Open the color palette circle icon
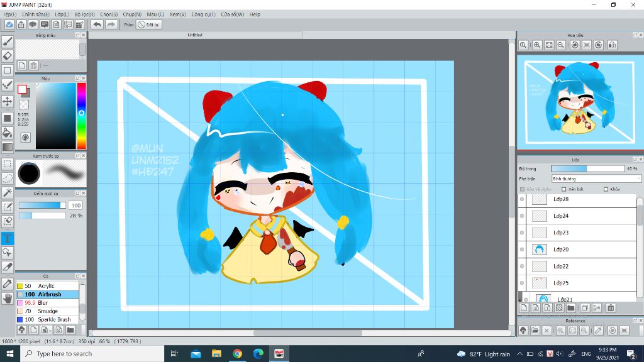Viewport: 644px width, 362px height. 25,138
